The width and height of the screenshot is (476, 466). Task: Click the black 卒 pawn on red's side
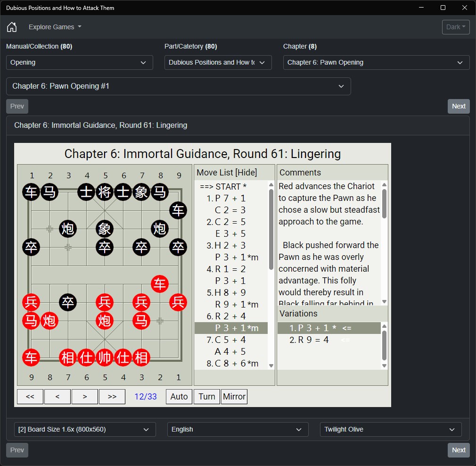pos(68,302)
